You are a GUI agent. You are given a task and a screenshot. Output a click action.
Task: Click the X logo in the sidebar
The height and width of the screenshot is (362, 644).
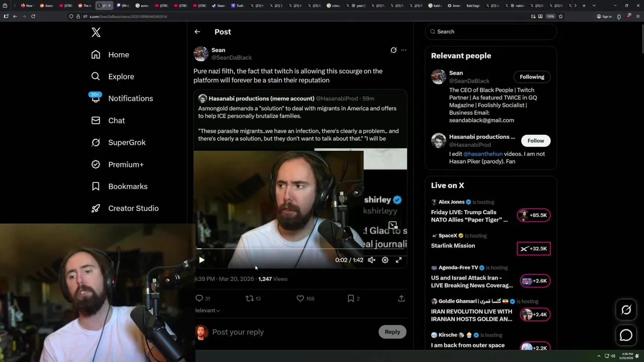[x=96, y=33]
